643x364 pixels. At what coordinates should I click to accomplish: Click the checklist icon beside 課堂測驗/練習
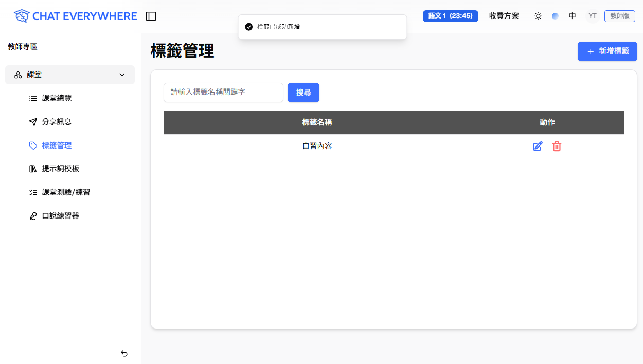[33, 192]
